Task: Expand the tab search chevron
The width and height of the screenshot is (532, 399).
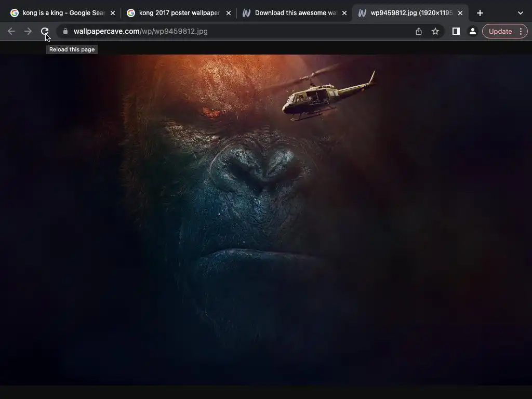Action: [x=521, y=13]
